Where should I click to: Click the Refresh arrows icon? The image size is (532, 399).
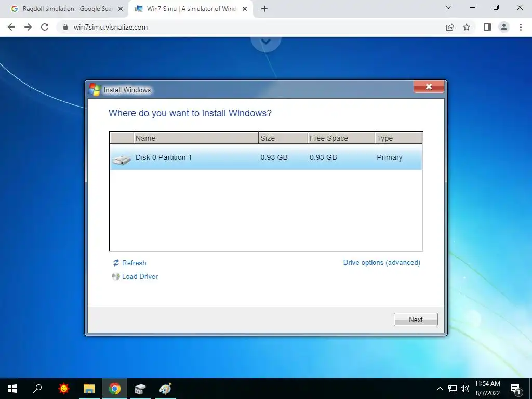click(116, 263)
